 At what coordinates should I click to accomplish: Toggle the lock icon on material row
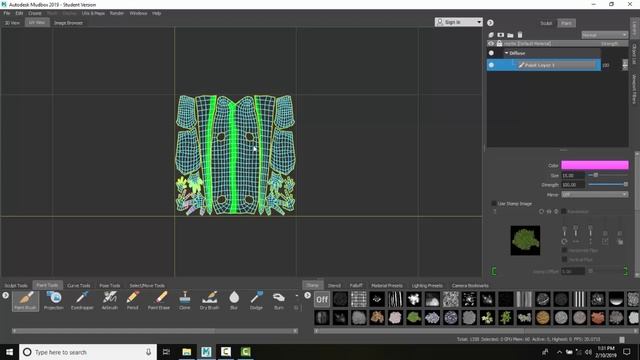499,43
